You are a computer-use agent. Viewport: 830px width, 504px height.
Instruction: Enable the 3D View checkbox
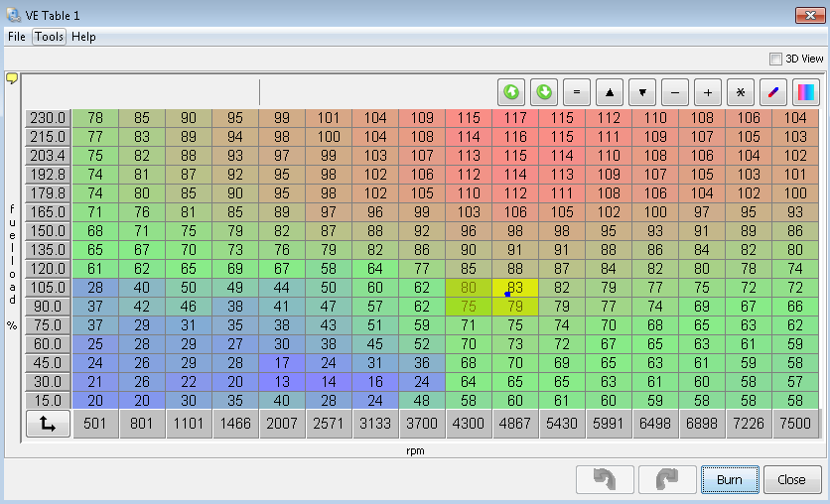776,59
